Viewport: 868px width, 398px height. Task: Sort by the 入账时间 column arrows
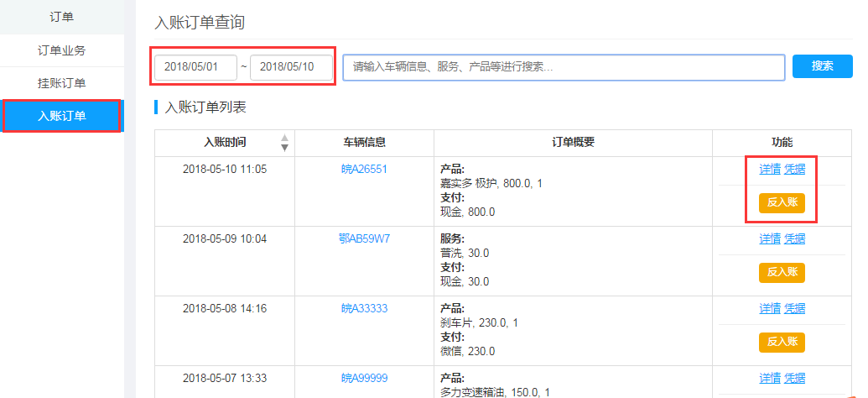point(284,143)
